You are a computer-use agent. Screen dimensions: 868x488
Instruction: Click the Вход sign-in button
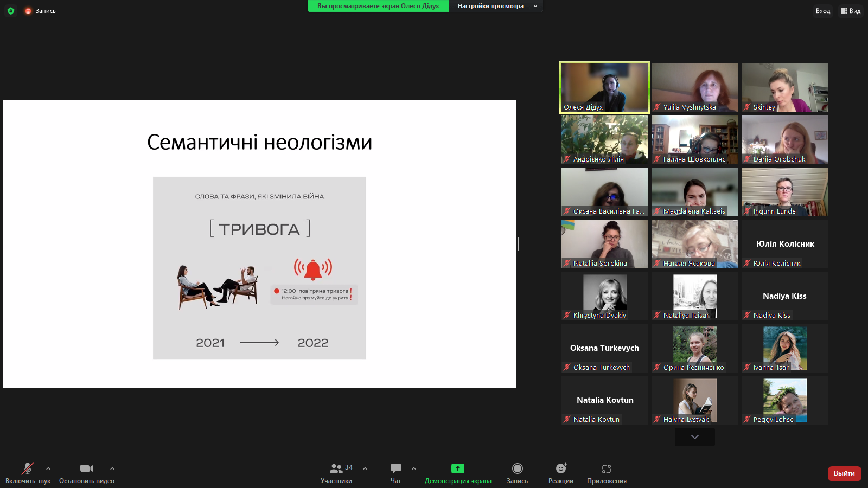(822, 11)
